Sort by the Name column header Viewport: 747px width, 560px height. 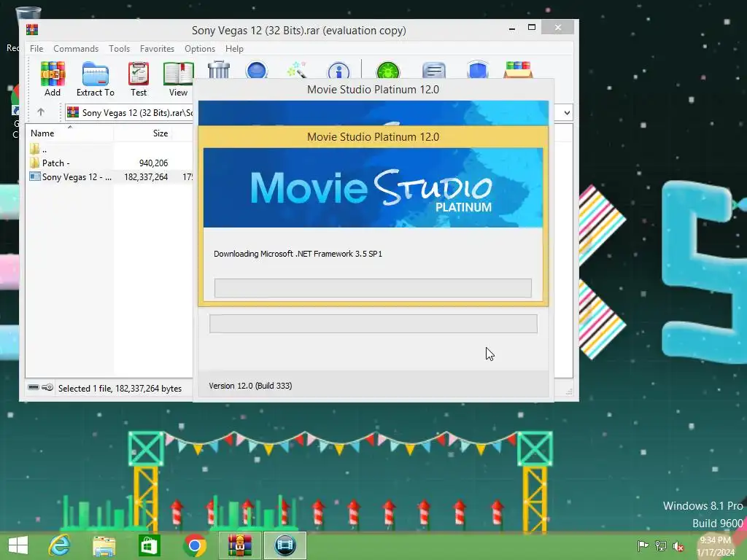[69, 133]
